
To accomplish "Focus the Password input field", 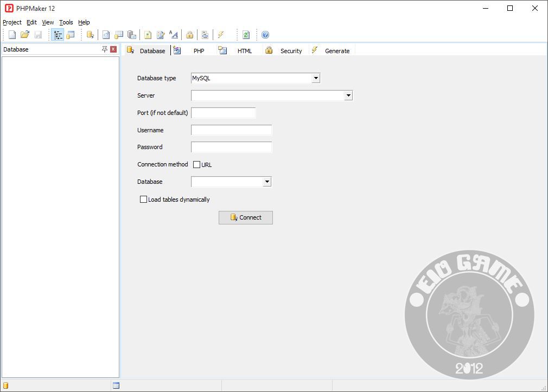I will 231,147.
